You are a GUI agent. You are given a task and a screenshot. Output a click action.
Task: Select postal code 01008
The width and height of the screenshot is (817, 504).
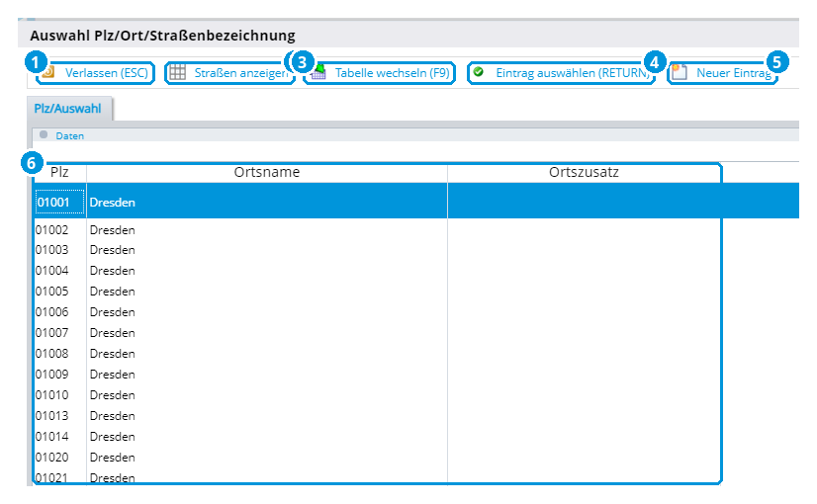click(52, 354)
